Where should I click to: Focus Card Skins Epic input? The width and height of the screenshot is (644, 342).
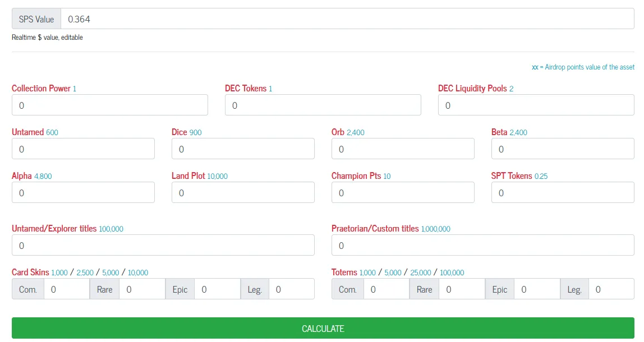pyautogui.click(x=217, y=289)
